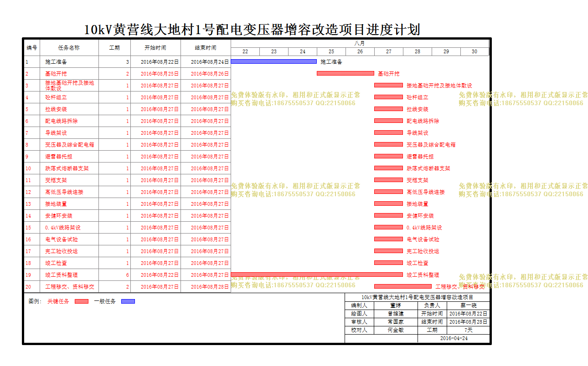The width and height of the screenshot is (588, 366).
Task: Select the Gantt bar for 避雷器托担
Action: (x=388, y=156)
